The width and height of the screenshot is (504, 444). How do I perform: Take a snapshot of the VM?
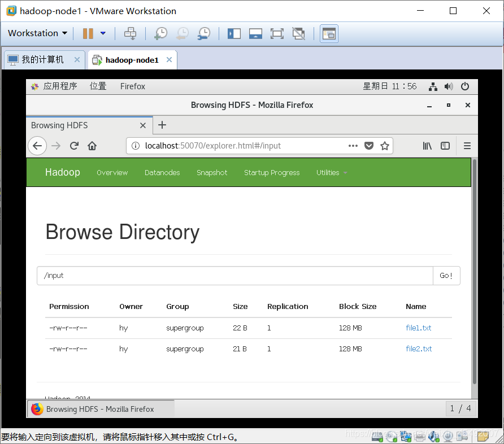pos(160,33)
